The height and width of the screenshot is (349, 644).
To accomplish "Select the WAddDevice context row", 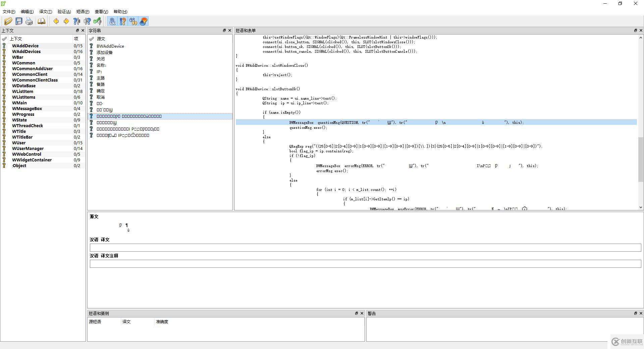I will tap(43, 46).
